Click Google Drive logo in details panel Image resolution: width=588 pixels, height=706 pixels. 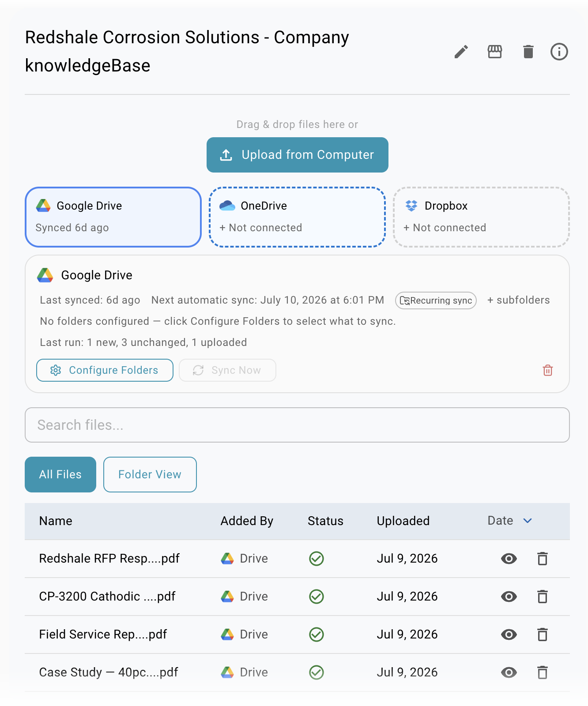click(x=45, y=275)
